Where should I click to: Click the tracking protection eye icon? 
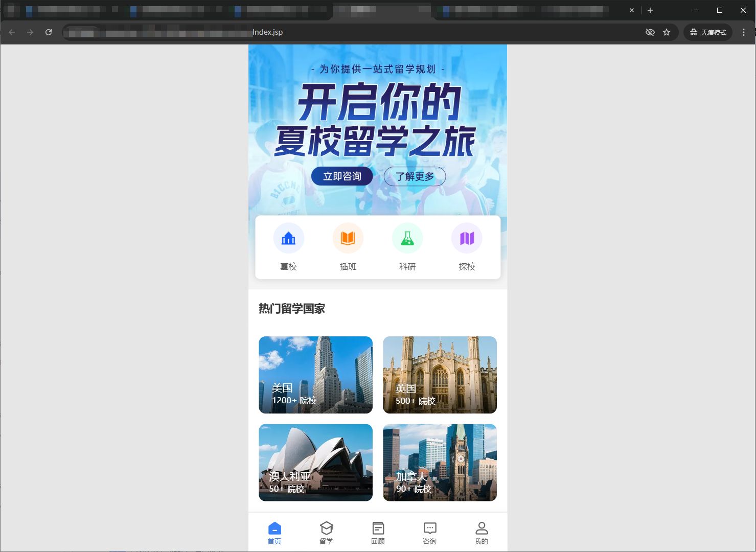click(650, 32)
